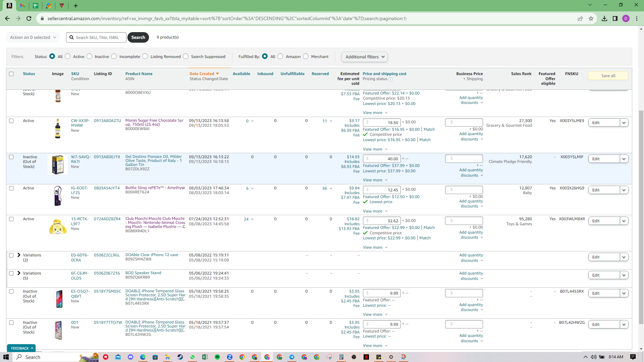644x362 pixels.
Task: Check the Club Mocchi Isabelle Plushie row
Action: 11,219
